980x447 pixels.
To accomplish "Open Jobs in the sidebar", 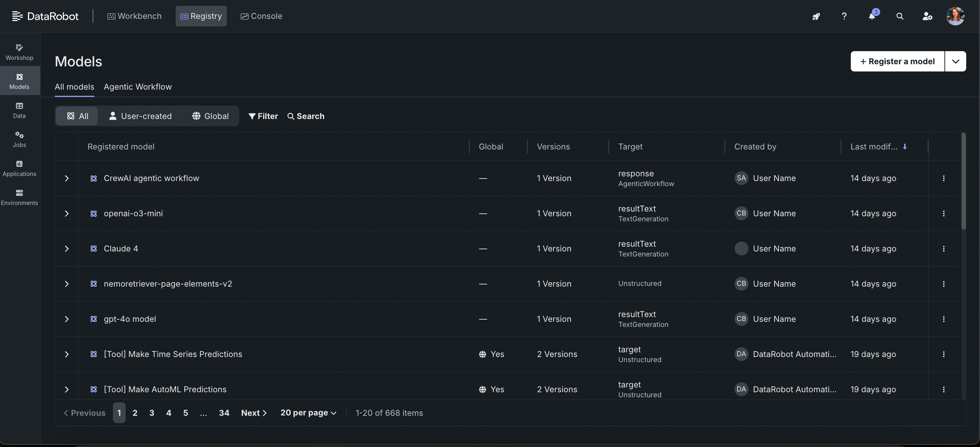I will 19,139.
